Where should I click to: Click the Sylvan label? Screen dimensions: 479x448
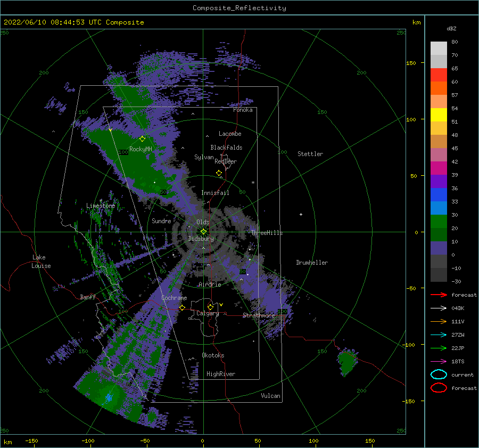(x=204, y=157)
